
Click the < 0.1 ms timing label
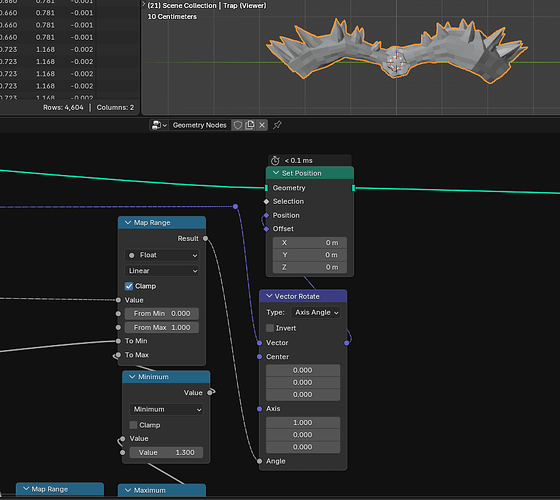coord(299,161)
